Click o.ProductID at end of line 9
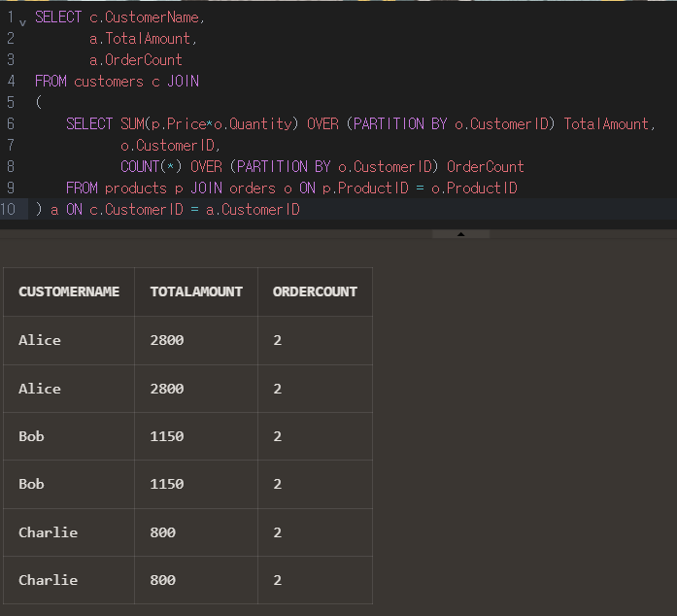 tap(474, 188)
